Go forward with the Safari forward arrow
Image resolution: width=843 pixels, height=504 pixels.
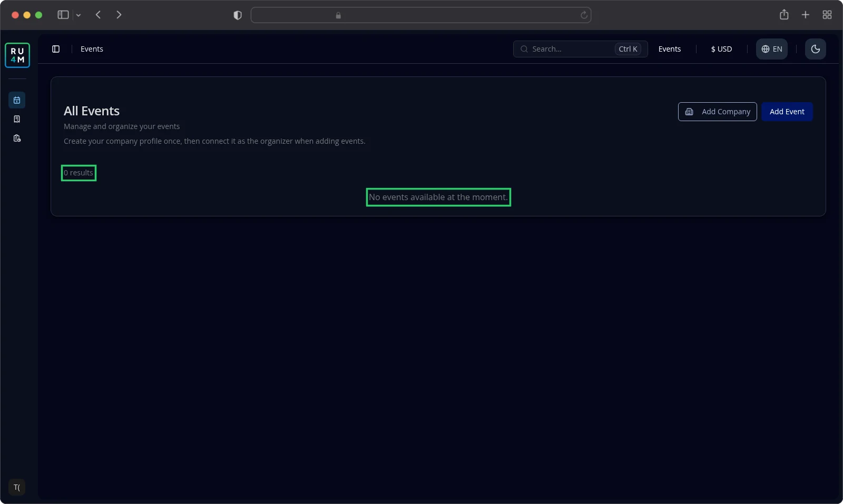click(x=119, y=15)
